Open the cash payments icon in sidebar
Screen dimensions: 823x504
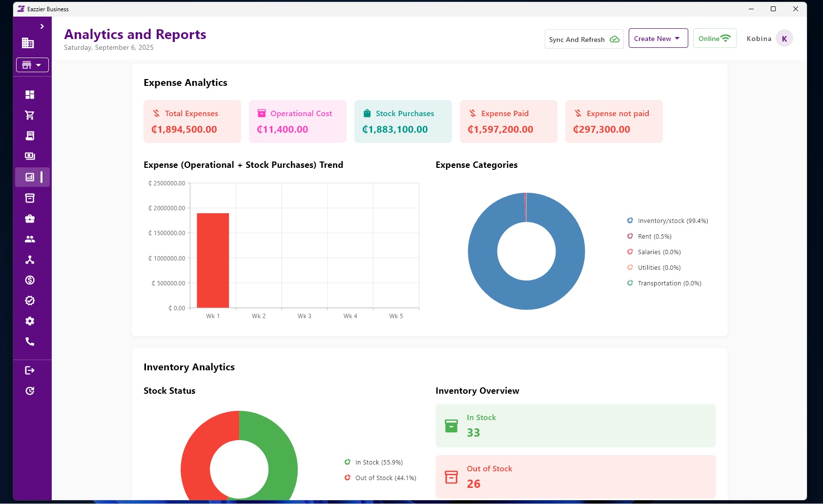pos(30,156)
